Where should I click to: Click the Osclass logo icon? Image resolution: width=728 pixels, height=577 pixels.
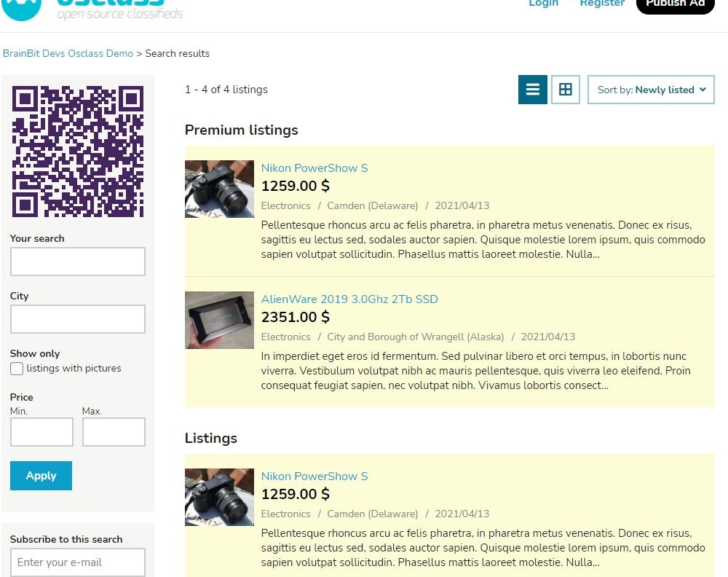coord(20,7)
